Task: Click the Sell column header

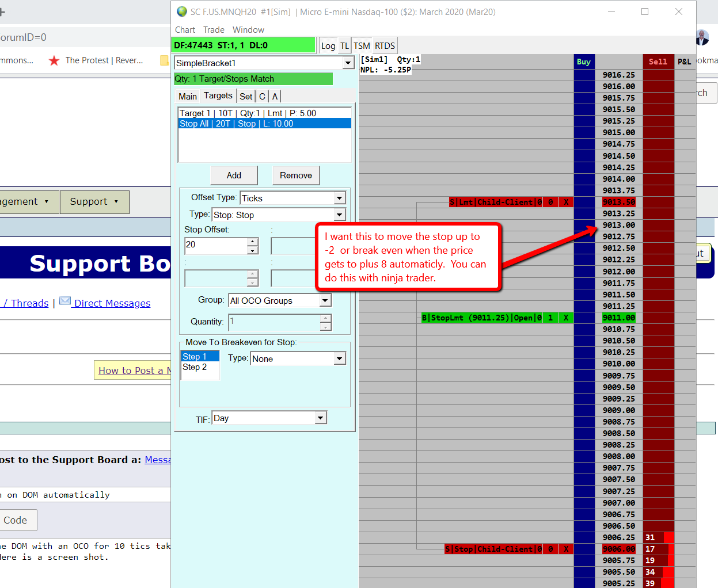Action: (x=658, y=62)
